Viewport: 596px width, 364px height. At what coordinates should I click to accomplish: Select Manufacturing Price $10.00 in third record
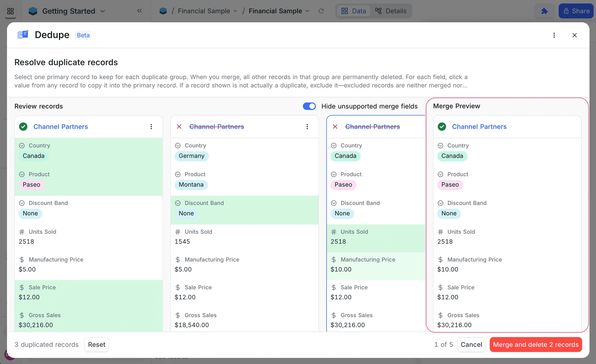[341, 269]
